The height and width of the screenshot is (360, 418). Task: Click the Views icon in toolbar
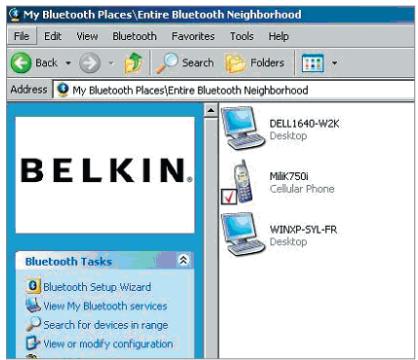coord(313,63)
